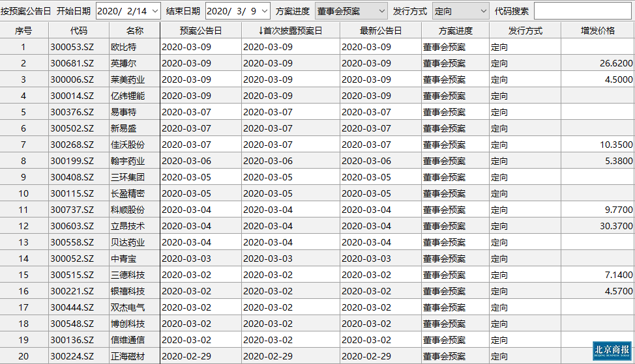The width and height of the screenshot is (635, 364).
Task: Open the 结束日期 date dropdown arrow
Action: click(265, 11)
